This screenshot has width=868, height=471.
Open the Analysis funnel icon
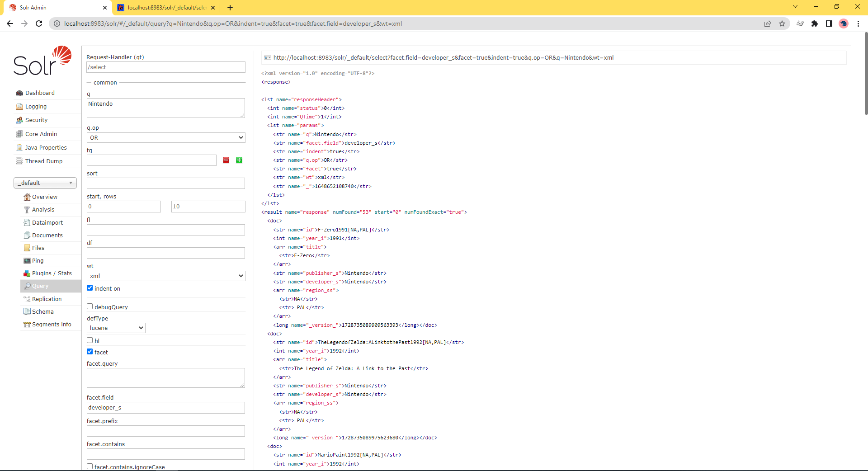(x=27, y=210)
